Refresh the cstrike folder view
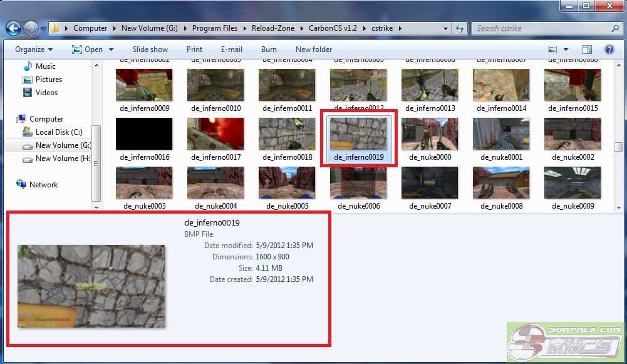This screenshot has height=364, width=627. (460, 28)
